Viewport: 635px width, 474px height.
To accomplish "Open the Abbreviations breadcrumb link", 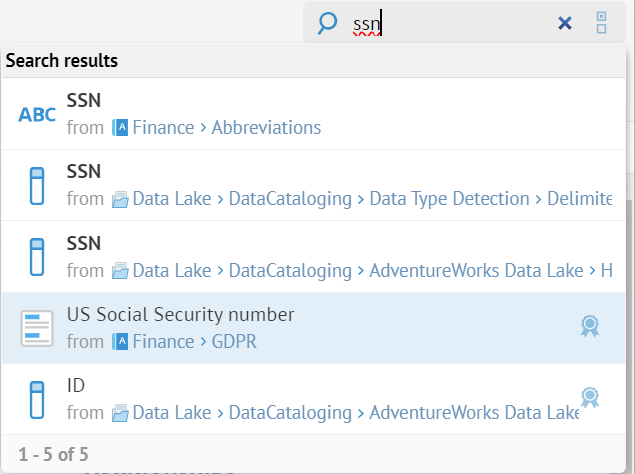I will (266, 128).
